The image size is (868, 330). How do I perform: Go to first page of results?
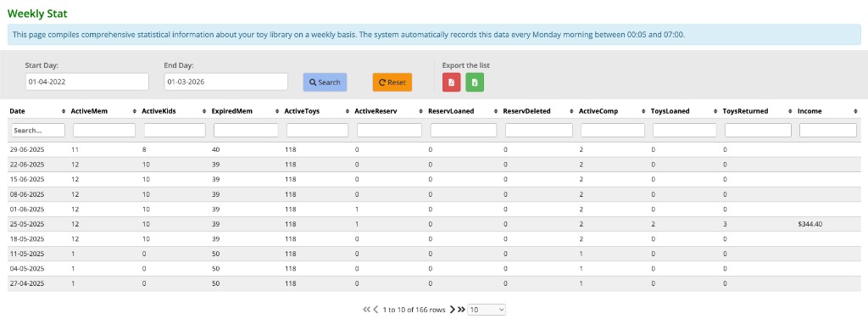point(366,310)
